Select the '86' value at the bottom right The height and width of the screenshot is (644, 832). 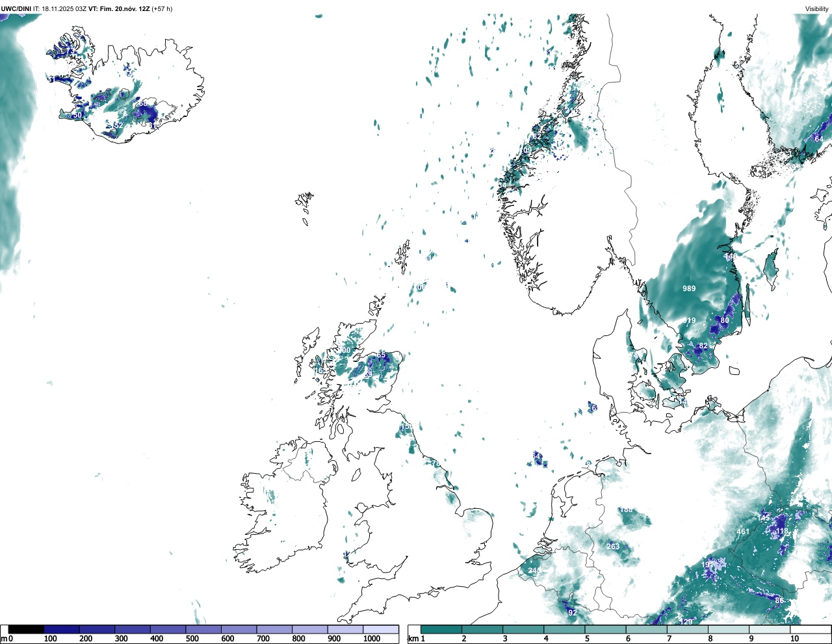pyautogui.click(x=779, y=600)
